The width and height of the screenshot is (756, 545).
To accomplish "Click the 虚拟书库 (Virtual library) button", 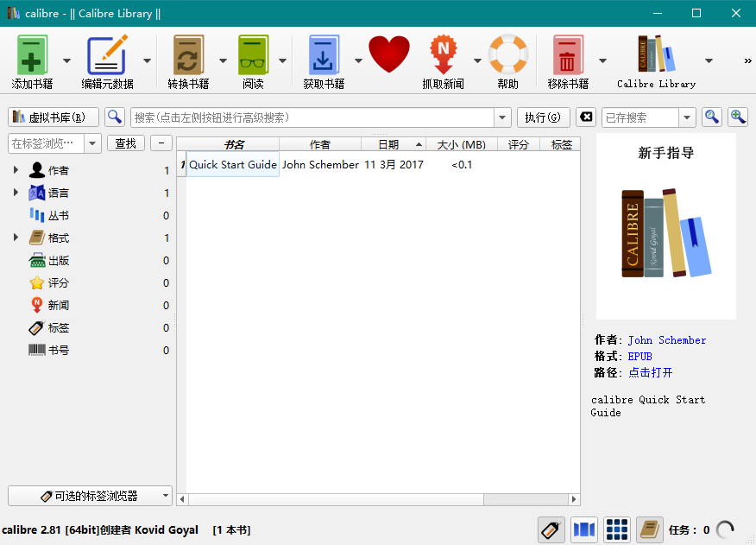I will pyautogui.click(x=54, y=117).
